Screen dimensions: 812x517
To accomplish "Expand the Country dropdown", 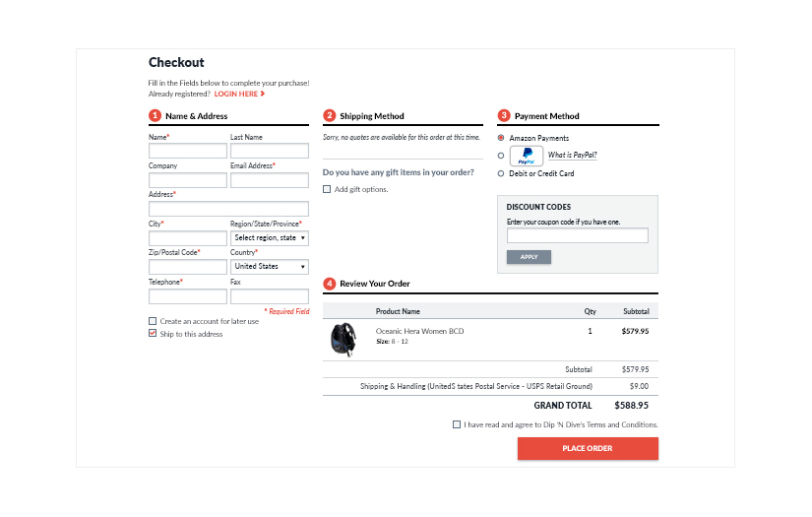I will pyautogui.click(x=269, y=267).
